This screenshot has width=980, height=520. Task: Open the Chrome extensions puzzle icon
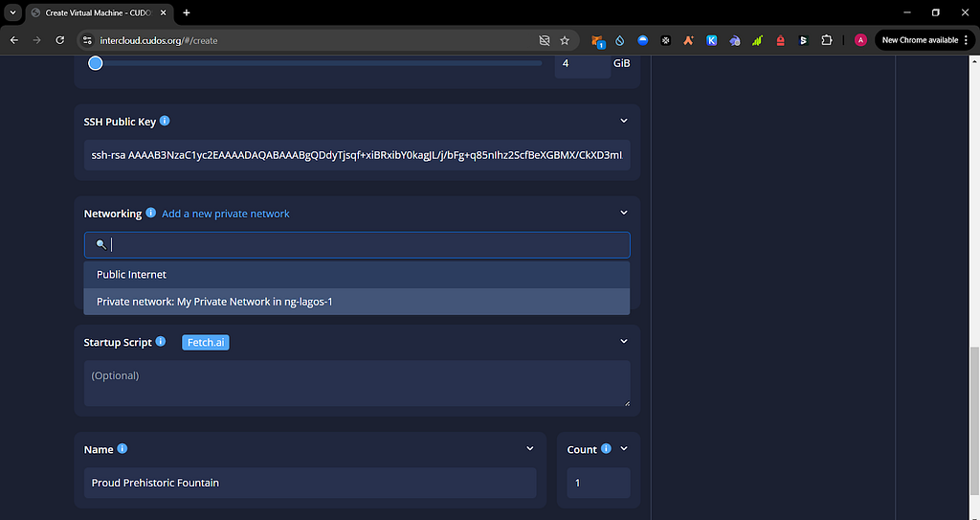pos(826,40)
